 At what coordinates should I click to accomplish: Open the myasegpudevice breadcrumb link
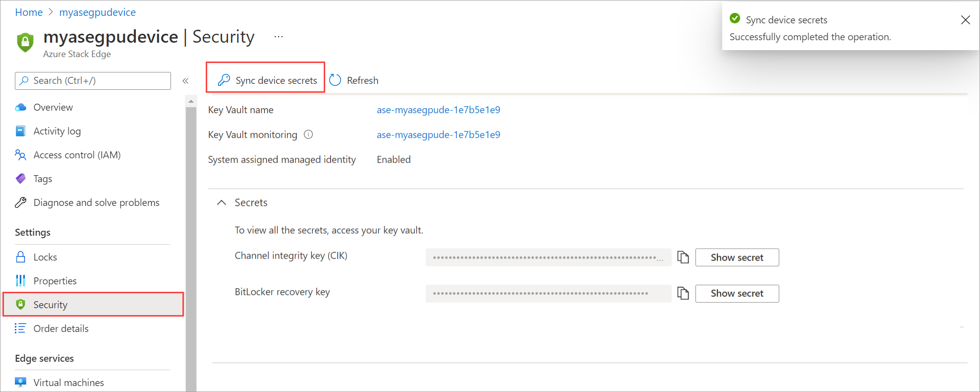[x=98, y=12]
